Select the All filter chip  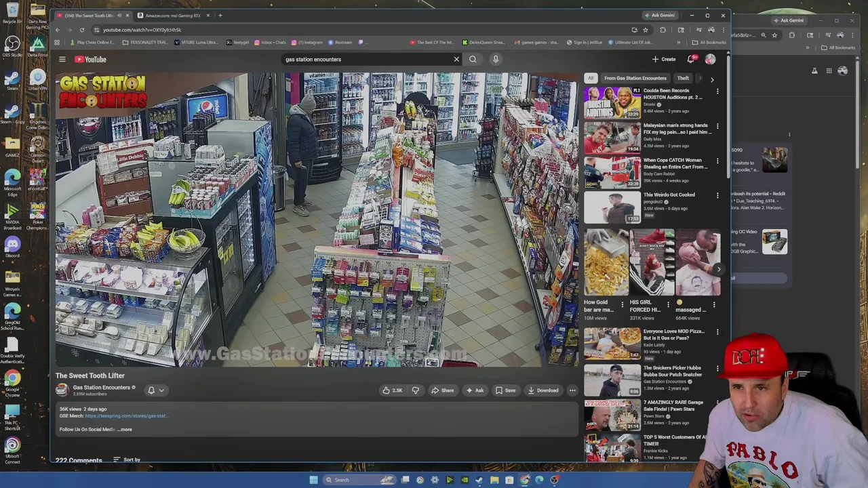(x=591, y=79)
